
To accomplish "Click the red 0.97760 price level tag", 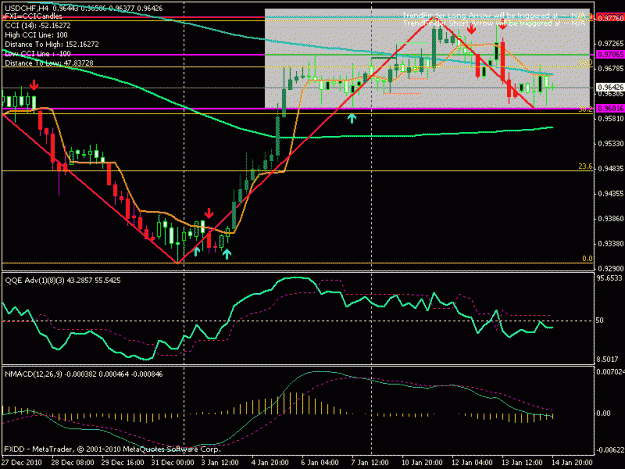I will (x=610, y=18).
